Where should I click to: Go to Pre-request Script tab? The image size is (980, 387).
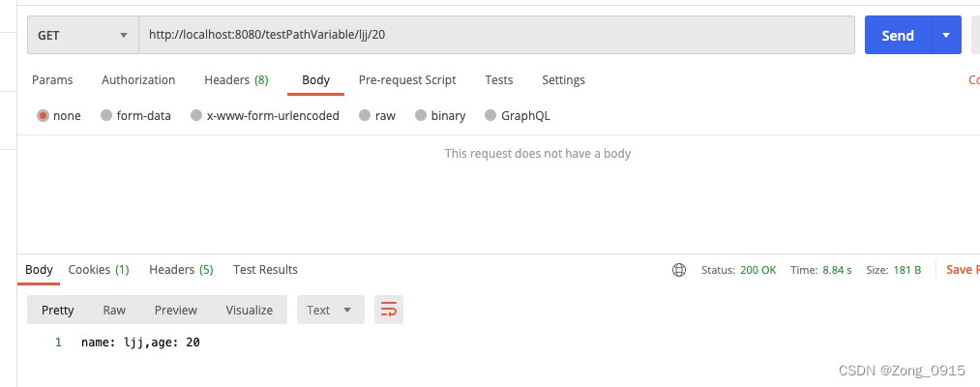click(x=407, y=80)
